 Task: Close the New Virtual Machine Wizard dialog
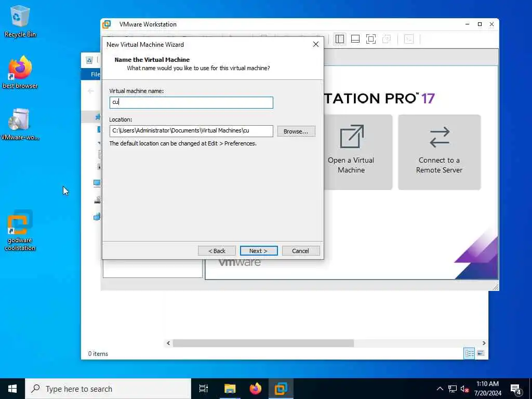316,45
